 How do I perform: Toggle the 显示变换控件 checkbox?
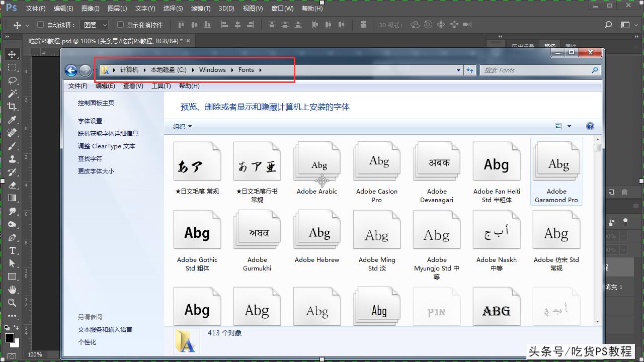point(120,25)
